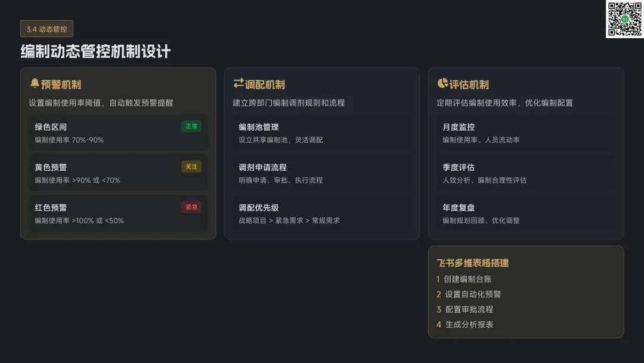This screenshot has height=363, width=644.
Task: Select the 黄色预警 card
Action: point(118,173)
